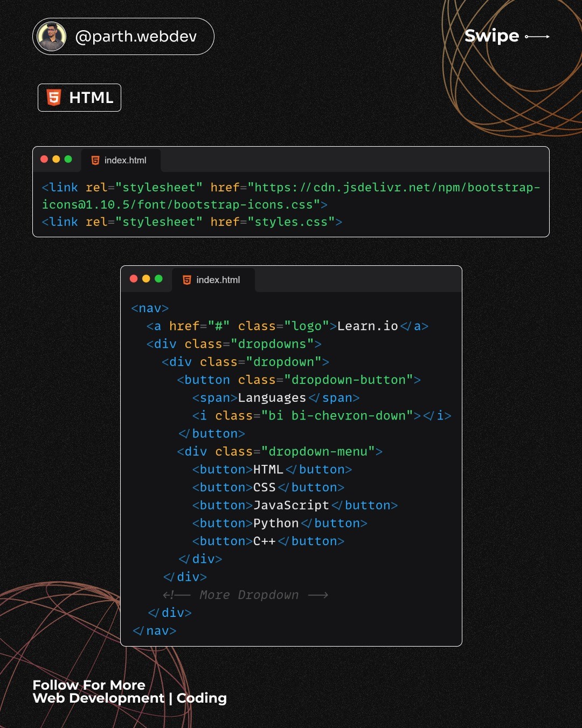Click Web Development | Coding text
The height and width of the screenshot is (728, 582).
click(x=129, y=698)
